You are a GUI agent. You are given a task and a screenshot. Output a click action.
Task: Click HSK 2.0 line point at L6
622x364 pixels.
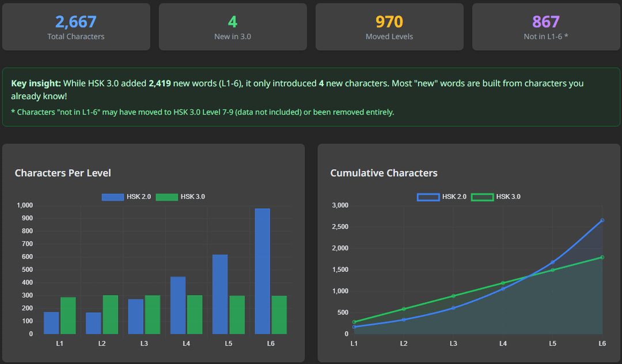click(x=602, y=220)
